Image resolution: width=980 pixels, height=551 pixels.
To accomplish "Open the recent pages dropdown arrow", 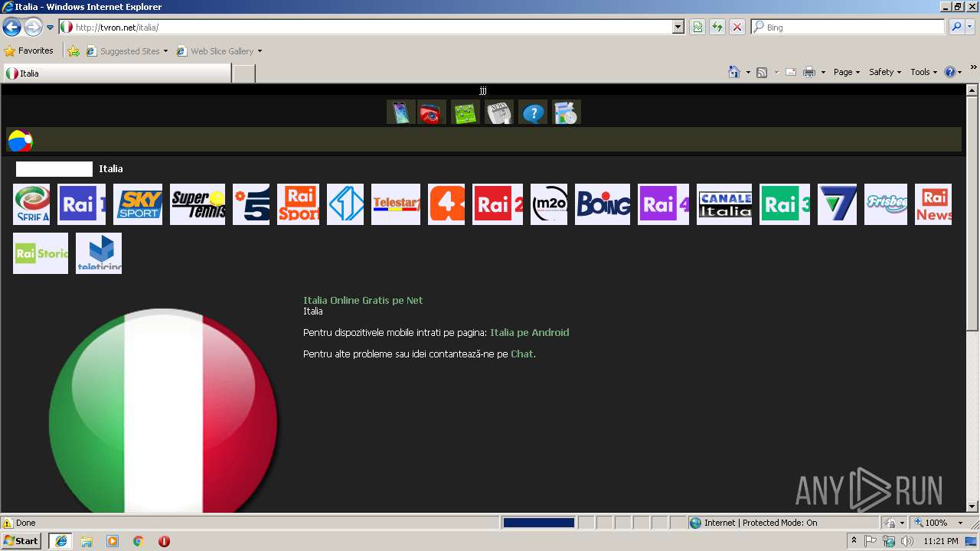I will click(50, 28).
